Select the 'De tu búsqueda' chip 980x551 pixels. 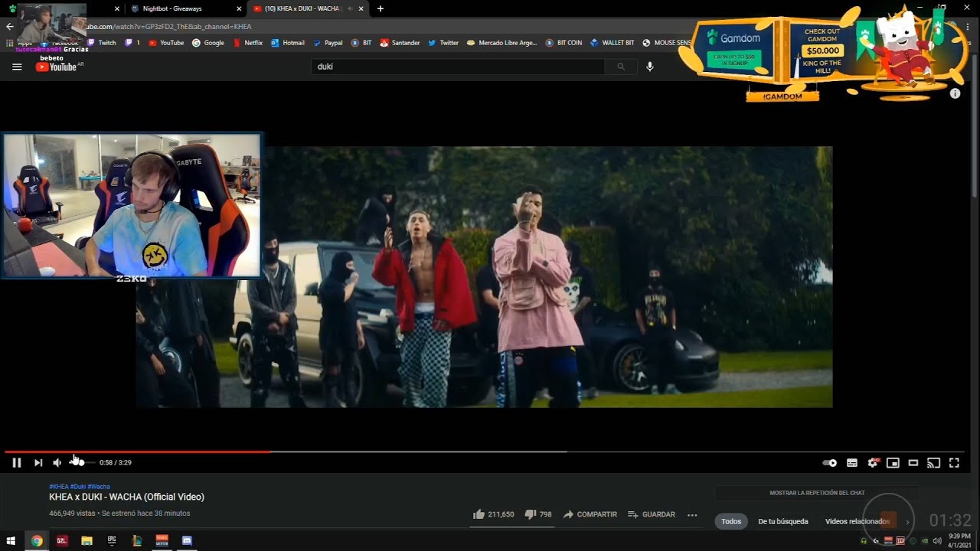click(x=783, y=521)
